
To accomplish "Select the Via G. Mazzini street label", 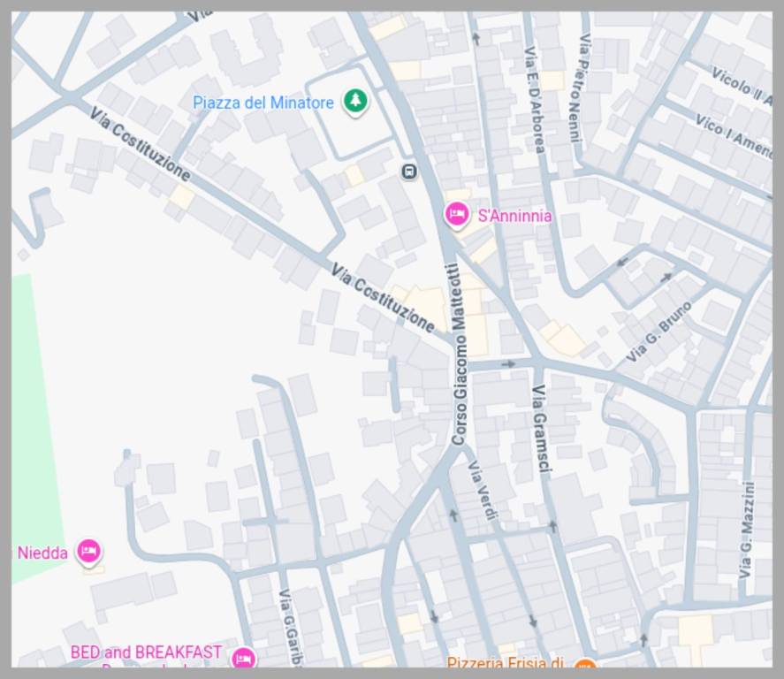I will pos(747,530).
